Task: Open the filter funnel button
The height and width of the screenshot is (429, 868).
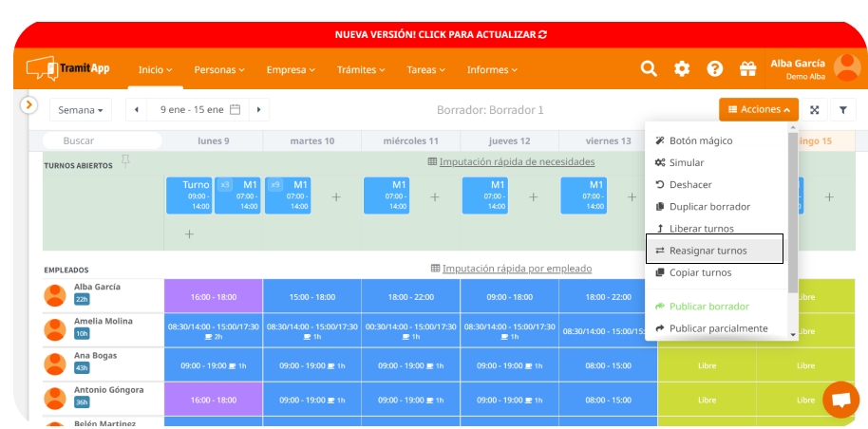Action: pyautogui.click(x=842, y=110)
